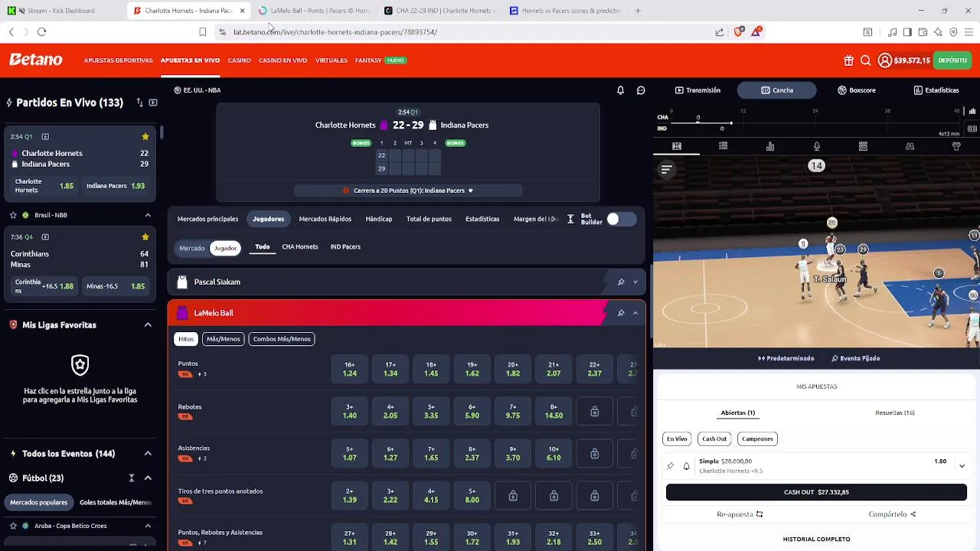Click the court icon at the timeline's right edge
Screen dimensions: 980x551
(972, 128)
